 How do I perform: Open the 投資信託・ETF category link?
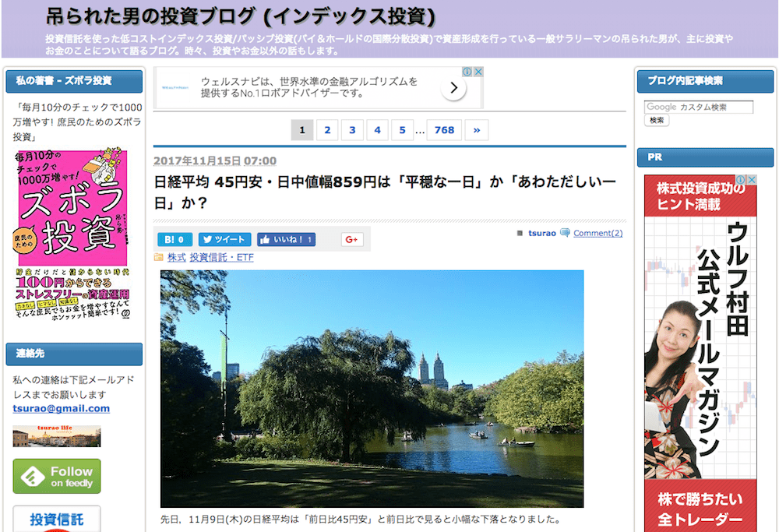(221, 257)
